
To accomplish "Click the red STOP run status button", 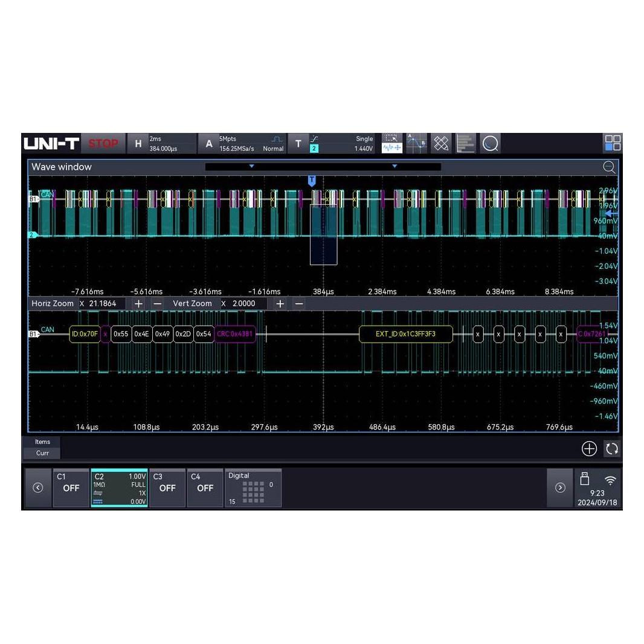I will pos(103,143).
